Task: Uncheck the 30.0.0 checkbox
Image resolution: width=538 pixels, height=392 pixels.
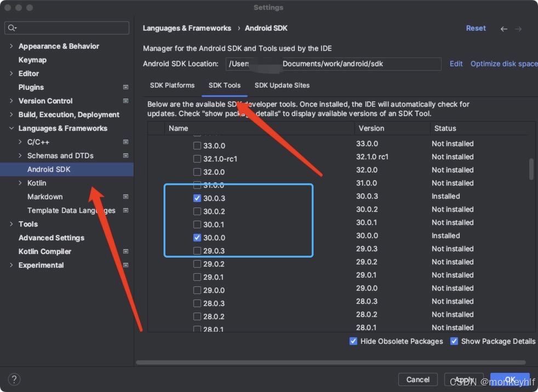Action: 197,238
